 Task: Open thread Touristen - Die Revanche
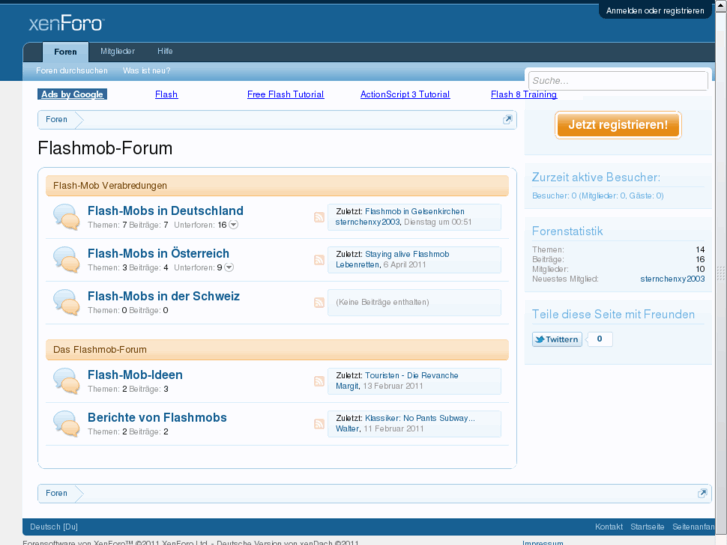[x=411, y=376]
